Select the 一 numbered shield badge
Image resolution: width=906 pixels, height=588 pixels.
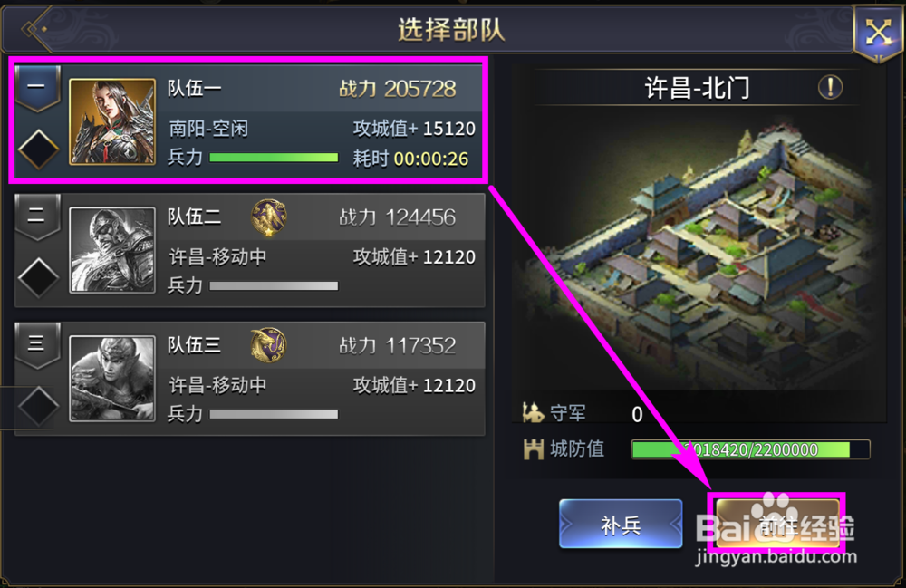click(x=37, y=88)
